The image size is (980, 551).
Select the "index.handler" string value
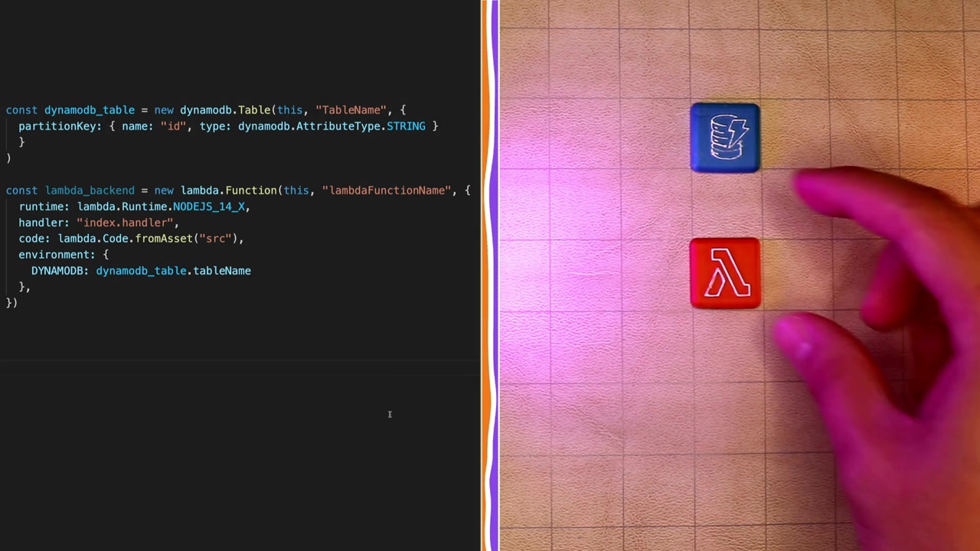tap(125, 223)
